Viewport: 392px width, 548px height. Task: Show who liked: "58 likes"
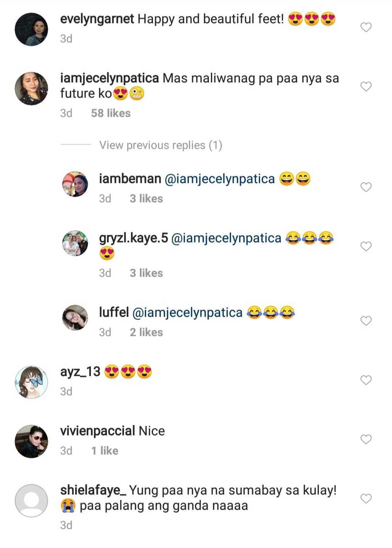tap(111, 113)
